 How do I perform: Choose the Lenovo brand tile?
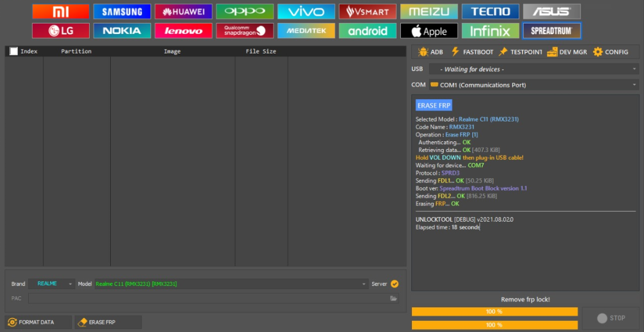point(183,31)
